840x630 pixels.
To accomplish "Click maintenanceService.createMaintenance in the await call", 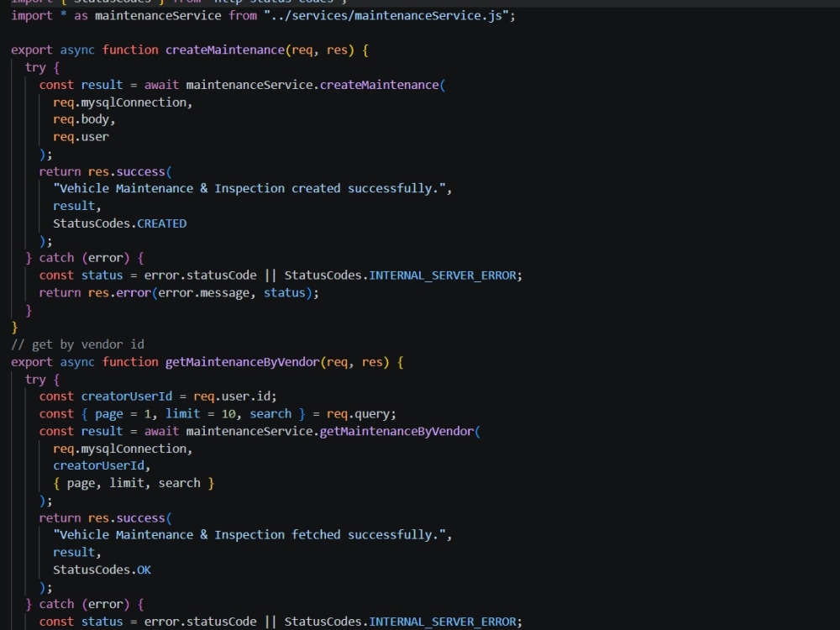I will [x=312, y=85].
